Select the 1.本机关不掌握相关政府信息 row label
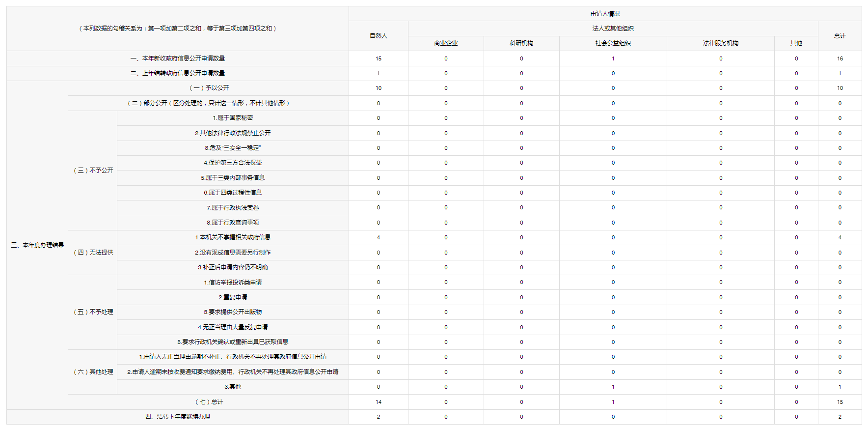This screenshot has height=428, width=868. (233, 237)
